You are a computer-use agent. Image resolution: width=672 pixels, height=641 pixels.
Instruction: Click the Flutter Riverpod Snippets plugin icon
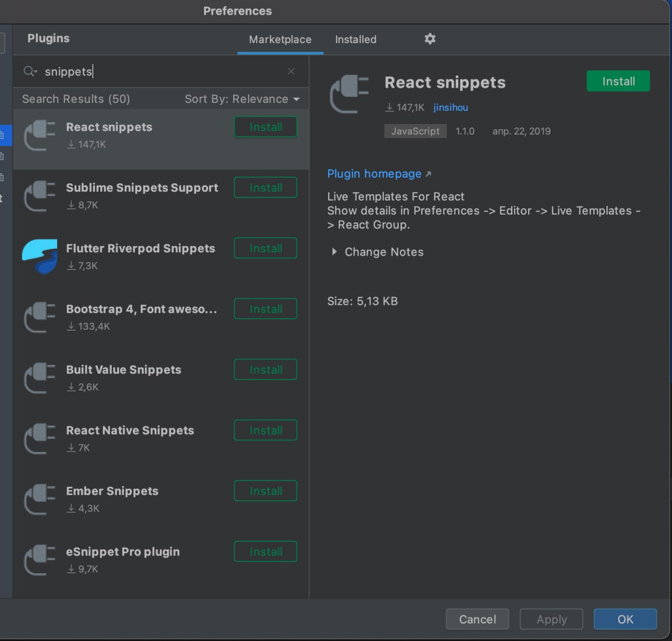pos(40,256)
